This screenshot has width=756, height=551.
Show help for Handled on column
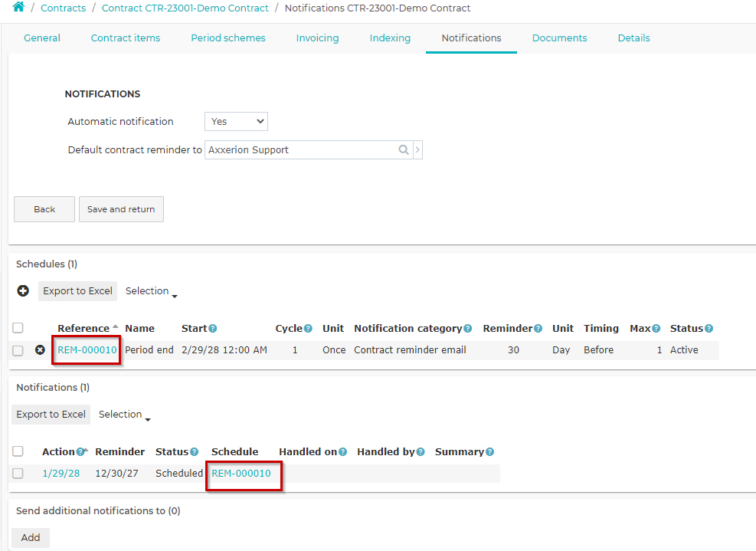(x=343, y=452)
